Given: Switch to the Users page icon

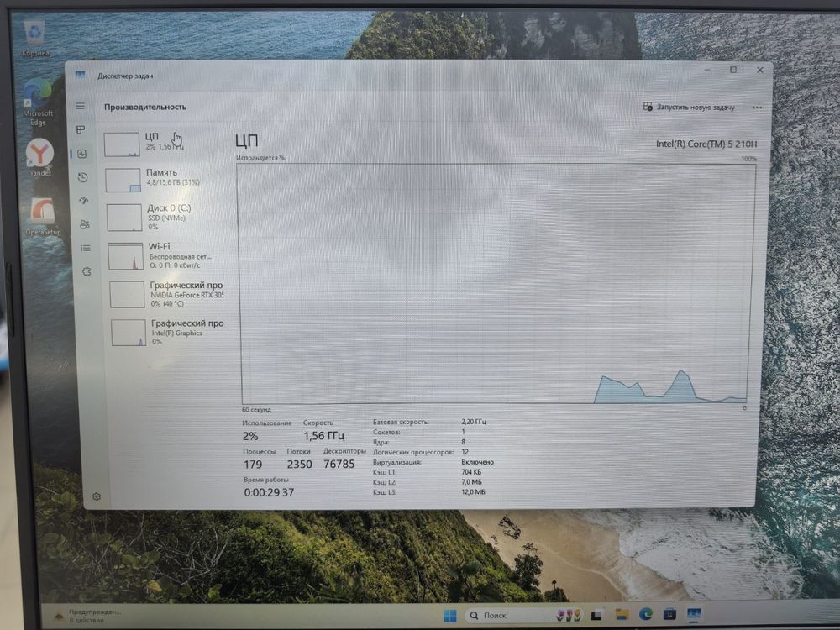Looking at the screenshot, I should [85, 224].
